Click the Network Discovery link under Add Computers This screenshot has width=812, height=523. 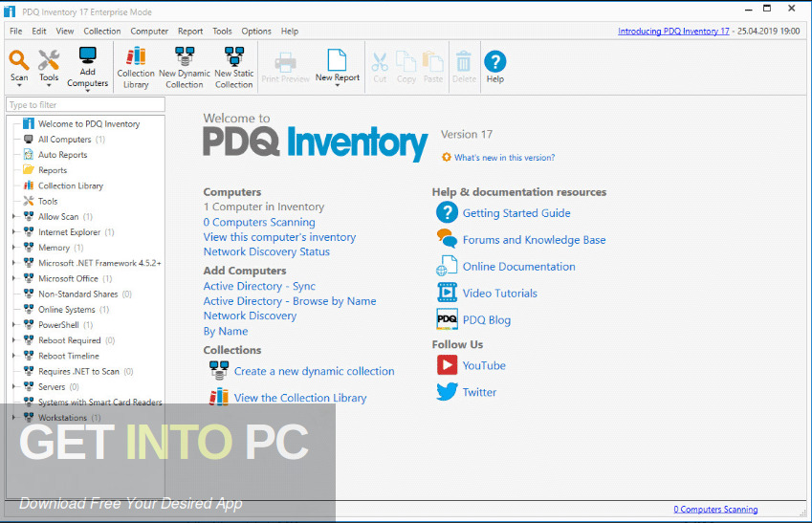(250, 316)
